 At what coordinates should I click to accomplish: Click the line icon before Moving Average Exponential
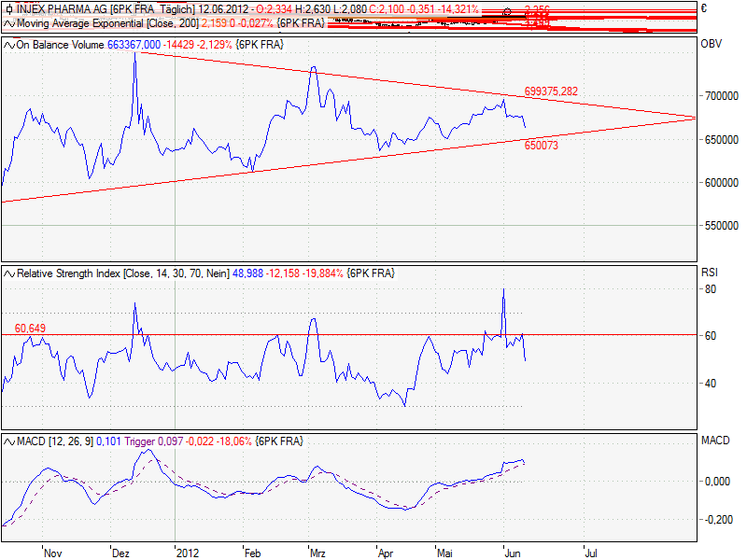(x=9, y=23)
